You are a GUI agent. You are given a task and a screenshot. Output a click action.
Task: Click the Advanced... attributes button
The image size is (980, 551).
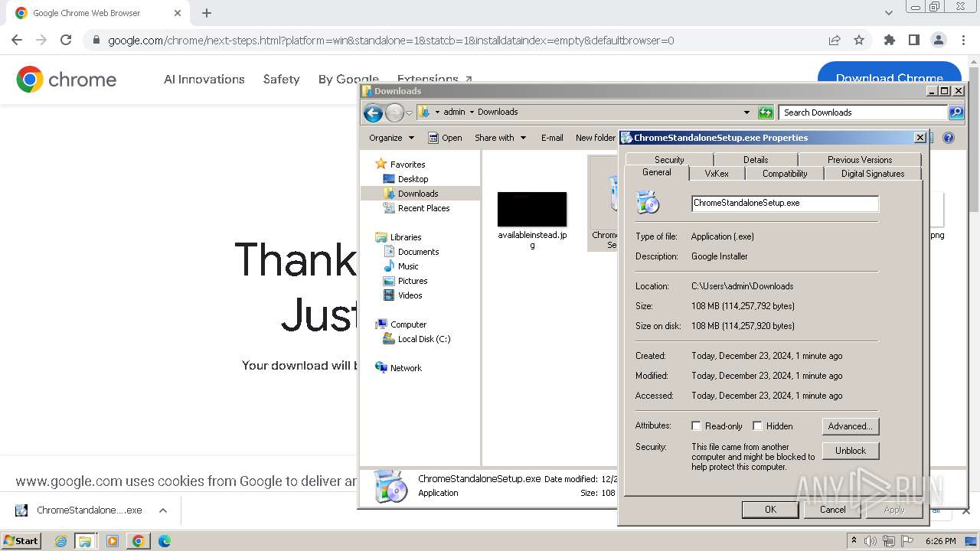click(851, 426)
